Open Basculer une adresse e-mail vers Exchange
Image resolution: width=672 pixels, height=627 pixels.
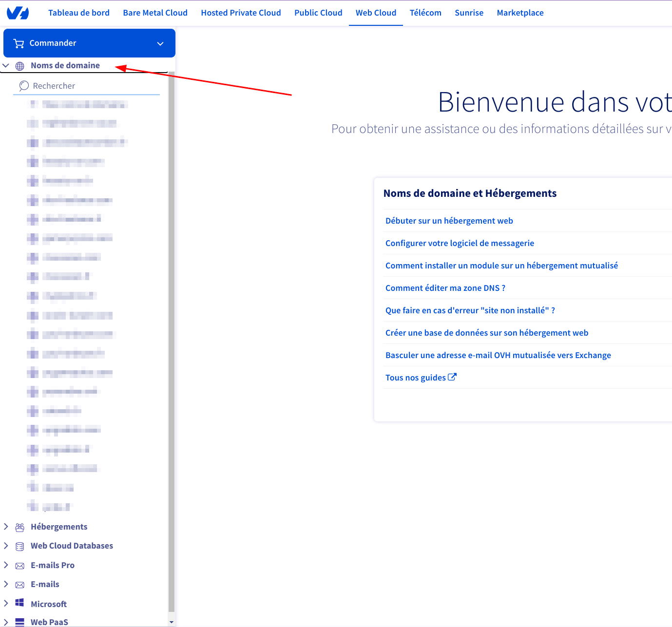[498, 355]
